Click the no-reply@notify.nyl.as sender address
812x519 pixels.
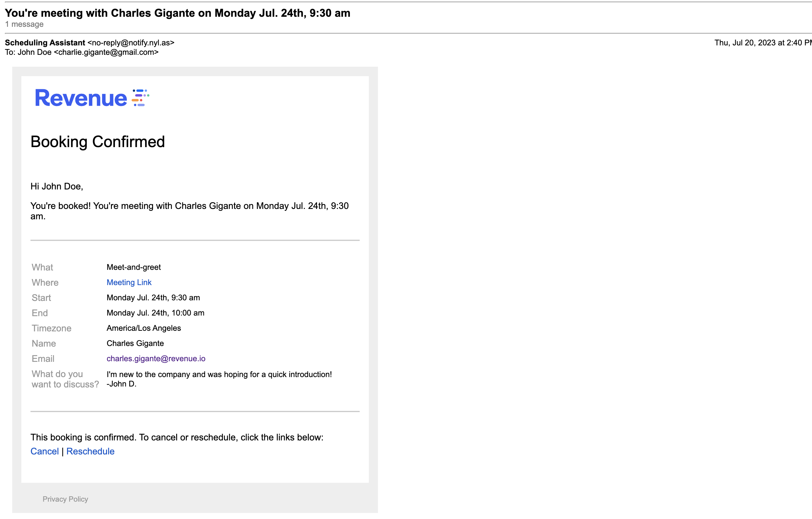click(x=131, y=43)
